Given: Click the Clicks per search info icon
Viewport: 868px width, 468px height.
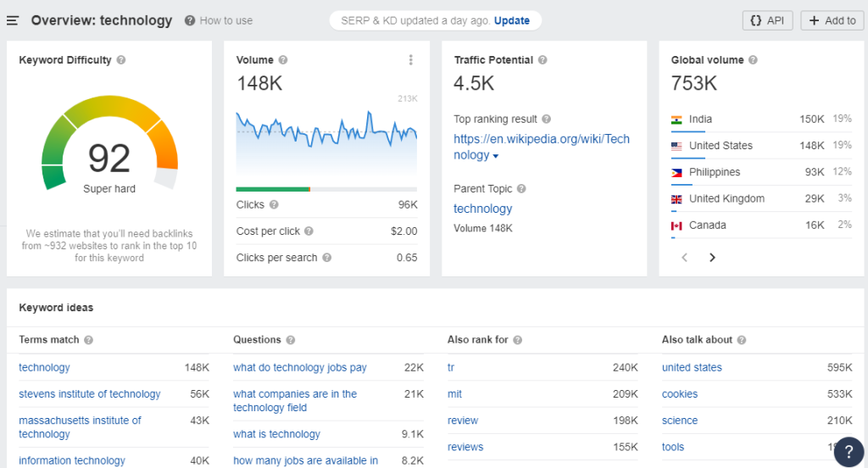Looking at the screenshot, I should pos(326,258).
